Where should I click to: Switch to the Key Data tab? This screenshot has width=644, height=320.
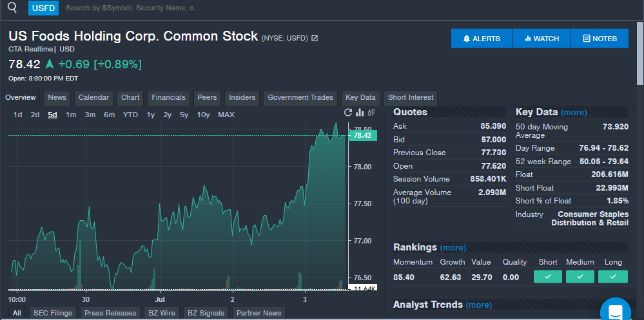(x=360, y=98)
